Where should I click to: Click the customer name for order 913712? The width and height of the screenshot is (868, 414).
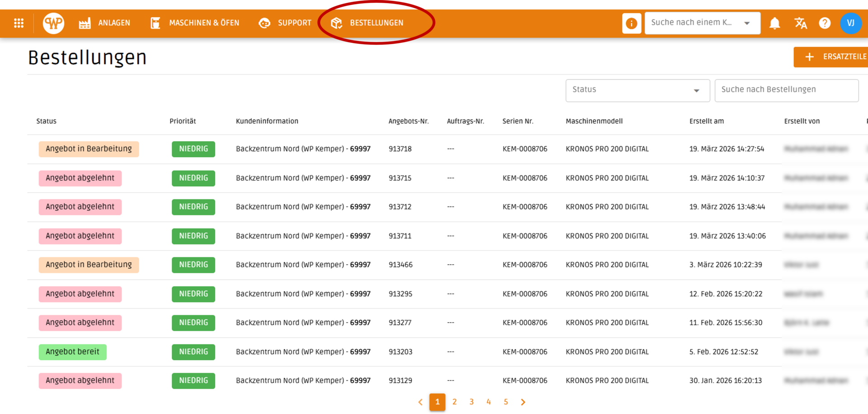(303, 207)
